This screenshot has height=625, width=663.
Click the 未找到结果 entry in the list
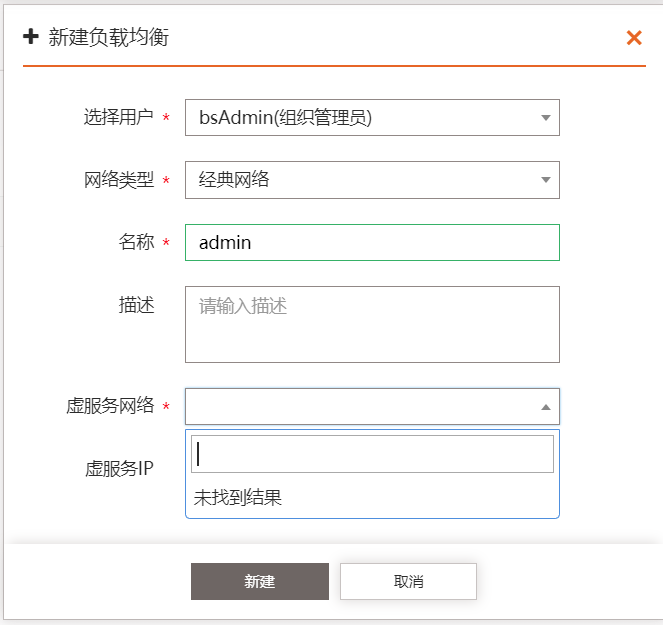(x=238, y=497)
